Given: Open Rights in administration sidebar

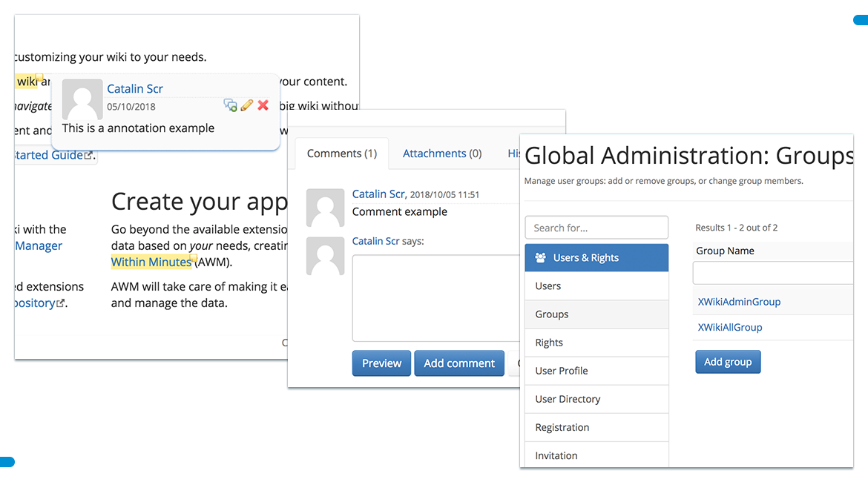Looking at the screenshot, I should (x=596, y=343).
